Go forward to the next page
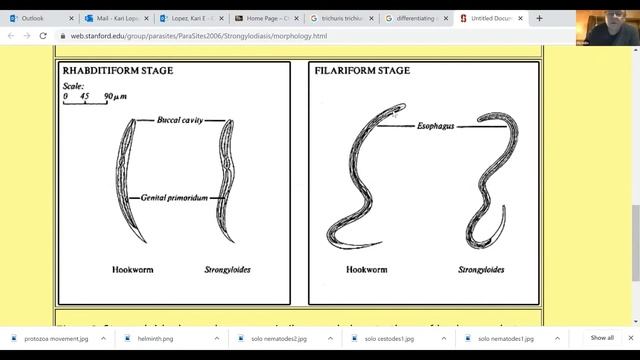Image resolution: width=640 pixels, height=360 pixels. point(27,36)
